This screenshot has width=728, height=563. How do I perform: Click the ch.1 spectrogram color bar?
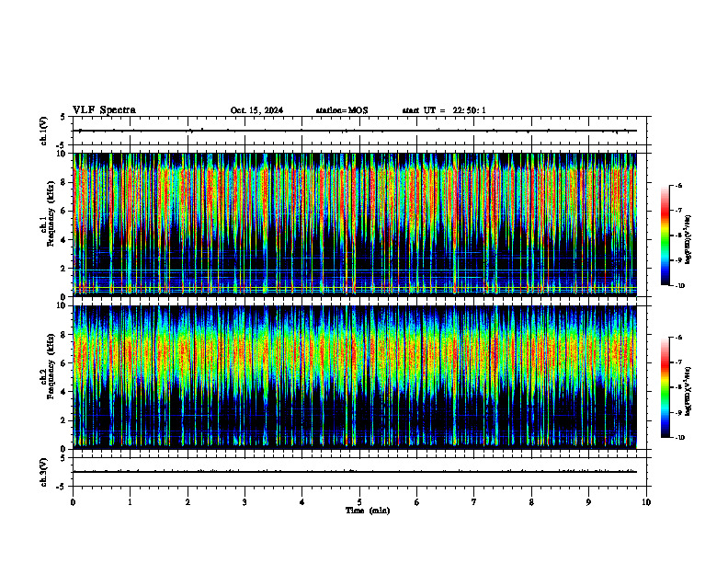point(665,236)
